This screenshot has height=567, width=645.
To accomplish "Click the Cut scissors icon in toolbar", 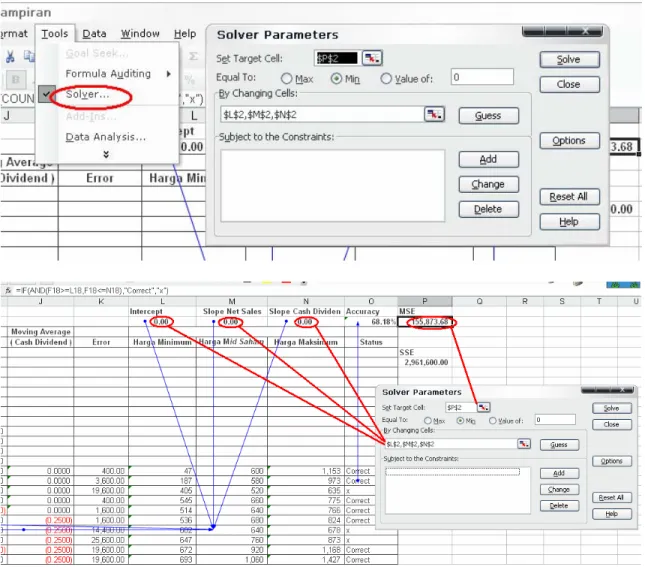I will tap(10, 56).
